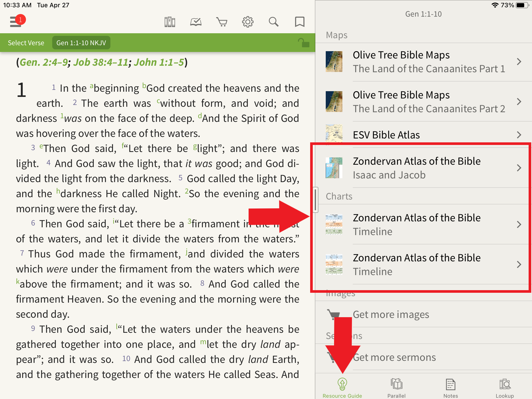Open The Land of the Canaanites Part 1
Screen dimensions: 532x399
(x=424, y=62)
